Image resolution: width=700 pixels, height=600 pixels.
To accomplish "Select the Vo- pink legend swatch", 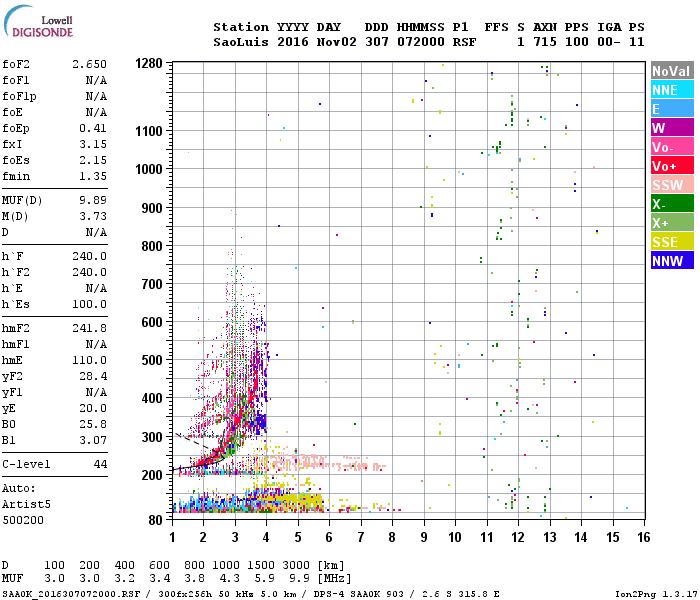I will point(672,147).
